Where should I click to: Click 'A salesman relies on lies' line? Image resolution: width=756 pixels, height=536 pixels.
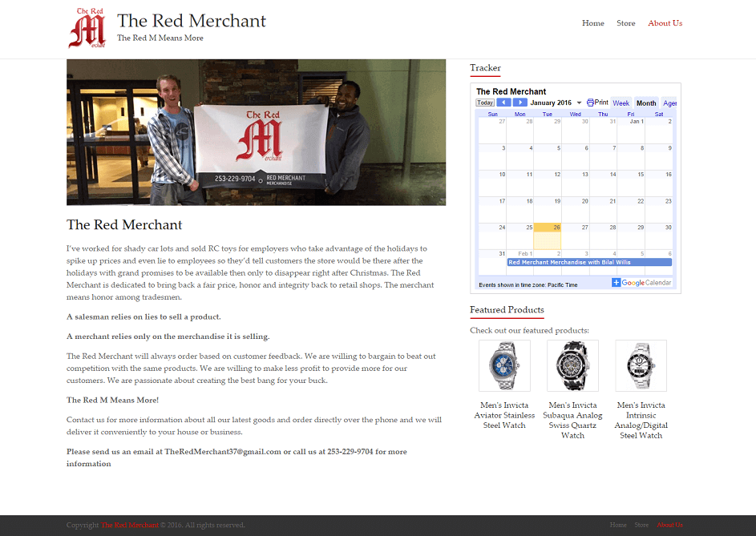point(144,316)
